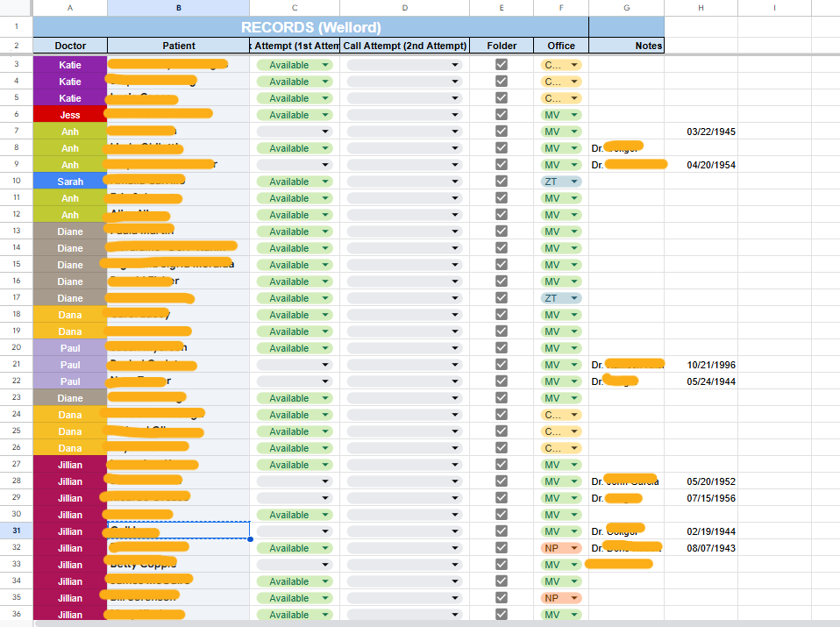Open MV Office dropdown in row 6
The height and width of the screenshot is (627, 840).
click(x=561, y=115)
